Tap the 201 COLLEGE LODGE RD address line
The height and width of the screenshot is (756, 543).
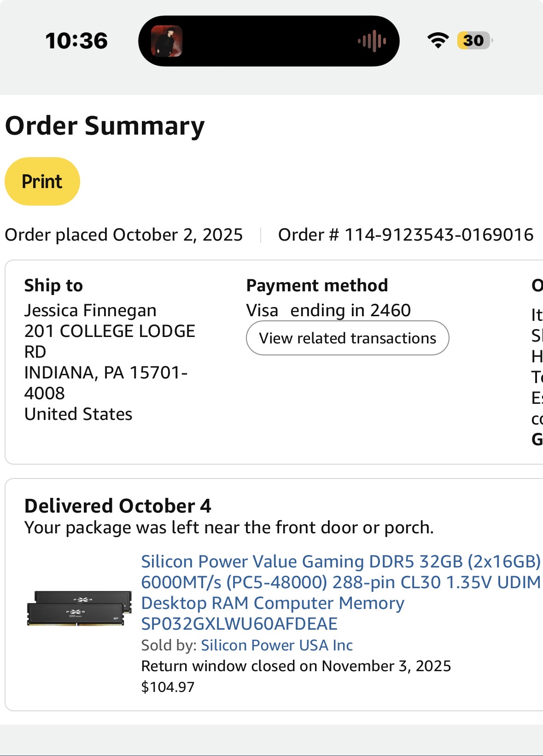110,331
